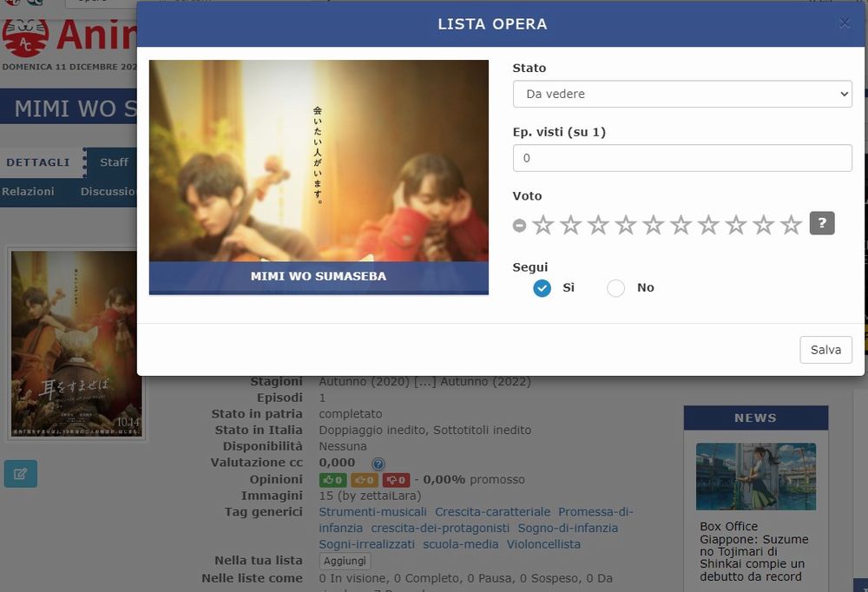Rate the title with the second star

571,225
